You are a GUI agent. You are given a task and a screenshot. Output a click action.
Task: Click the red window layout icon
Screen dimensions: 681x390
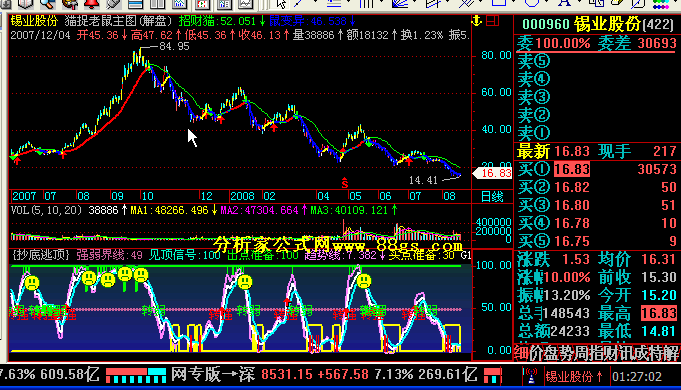click(x=493, y=20)
